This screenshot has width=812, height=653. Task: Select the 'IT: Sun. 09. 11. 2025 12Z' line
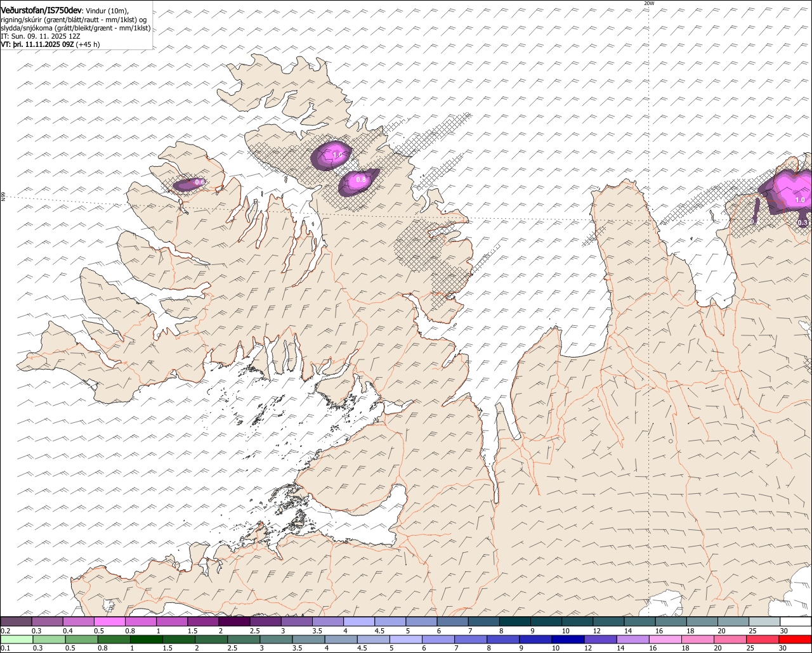(41, 36)
